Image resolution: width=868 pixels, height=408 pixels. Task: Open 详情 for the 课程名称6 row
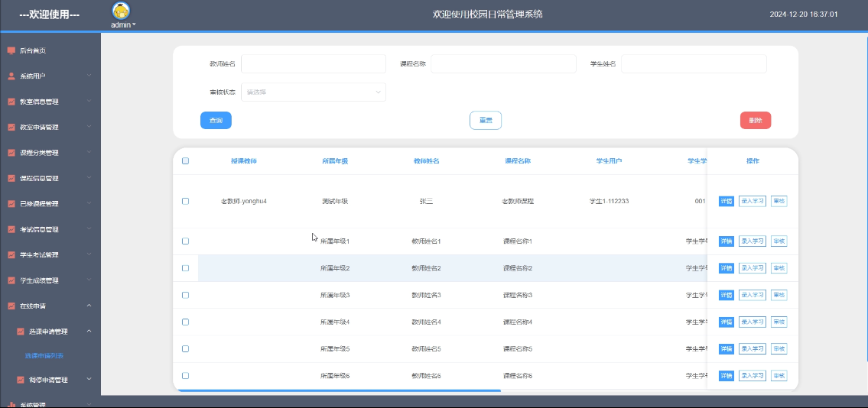click(727, 375)
